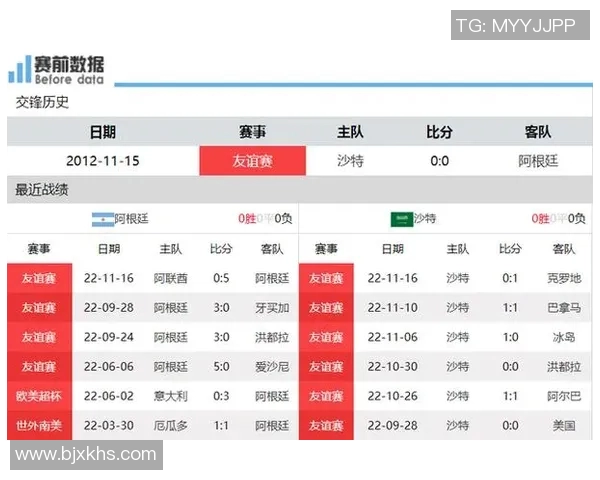The height and width of the screenshot is (480, 600).
Task: Click the 0:0 score against 美国
Action: [510, 425]
